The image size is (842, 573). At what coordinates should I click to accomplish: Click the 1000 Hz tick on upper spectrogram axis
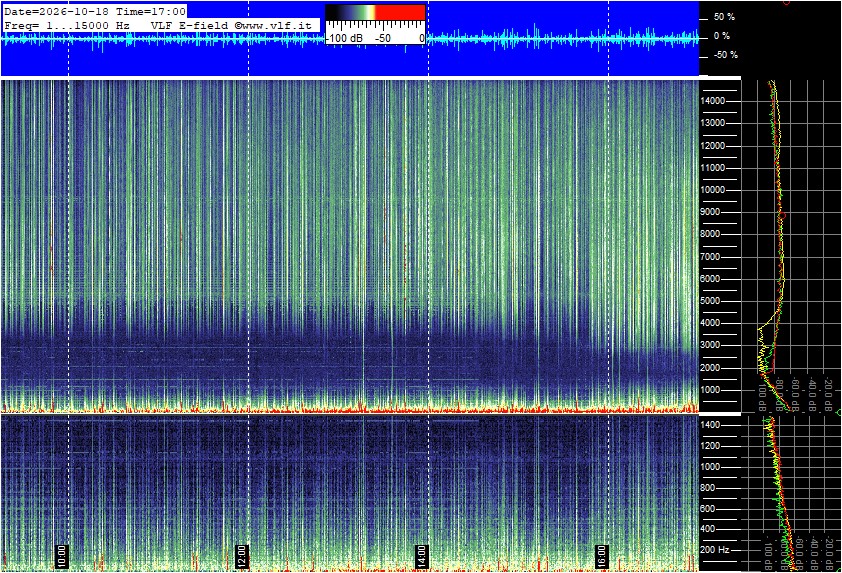[x=710, y=390]
